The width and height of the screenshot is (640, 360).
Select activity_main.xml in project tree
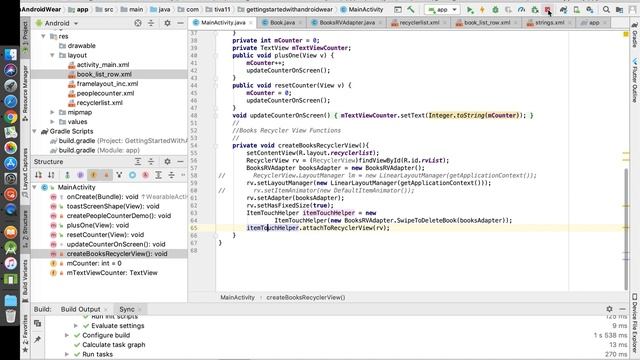pyautogui.click(x=103, y=64)
